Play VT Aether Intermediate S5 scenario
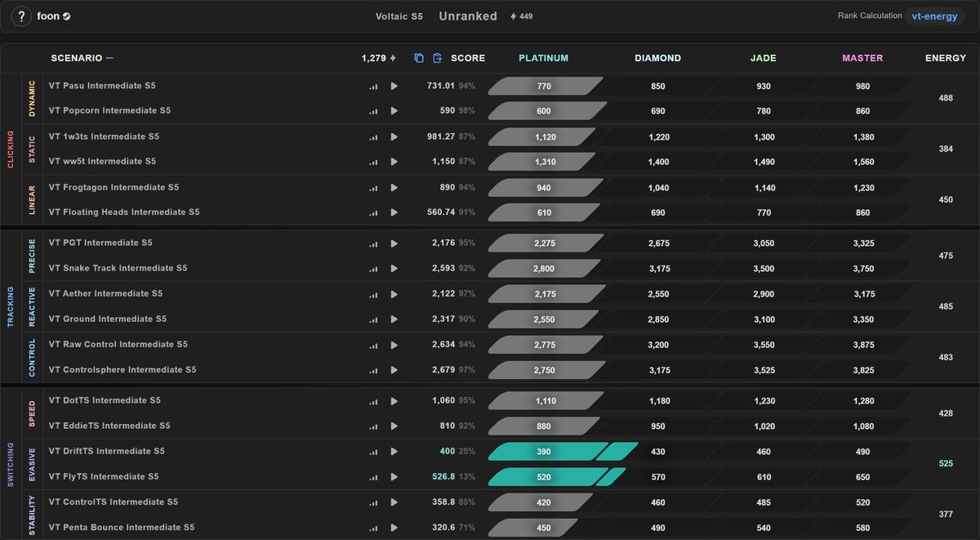Screen dimensions: 980x540 point(394,294)
